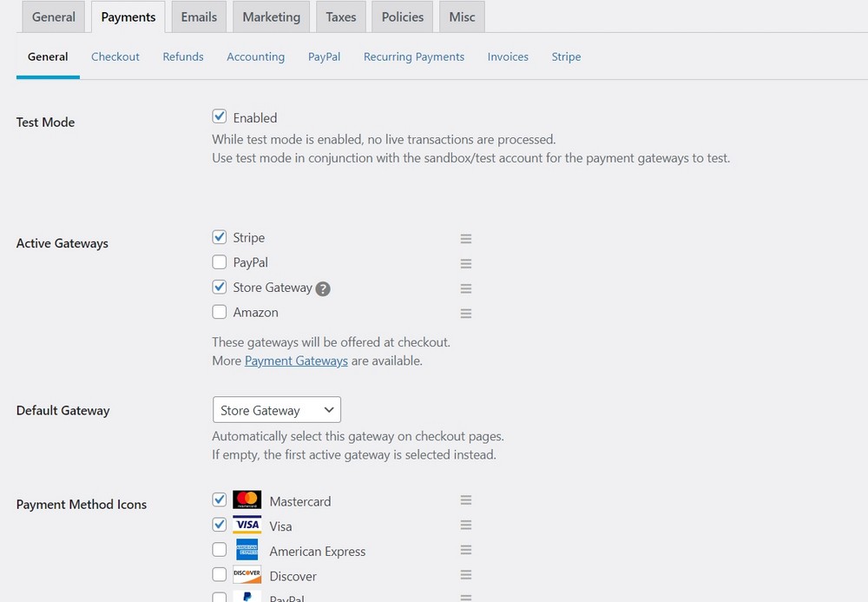Click the help question mark next to Store Gateway
The height and width of the screenshot is (602, 868).
click(x=323, y=288)
